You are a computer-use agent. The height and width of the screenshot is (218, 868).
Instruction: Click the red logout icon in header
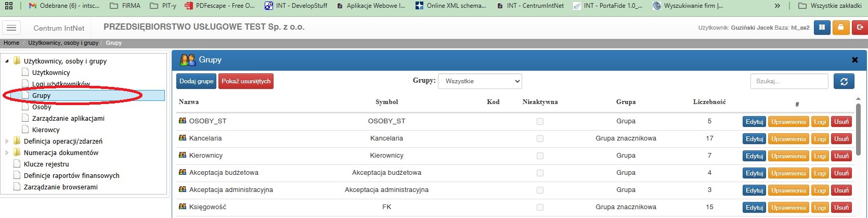point(860,28)
